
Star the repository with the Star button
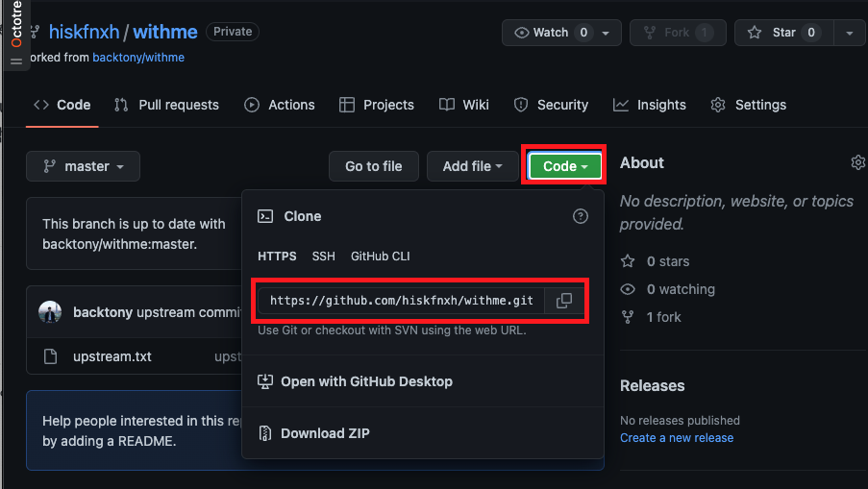783,33
